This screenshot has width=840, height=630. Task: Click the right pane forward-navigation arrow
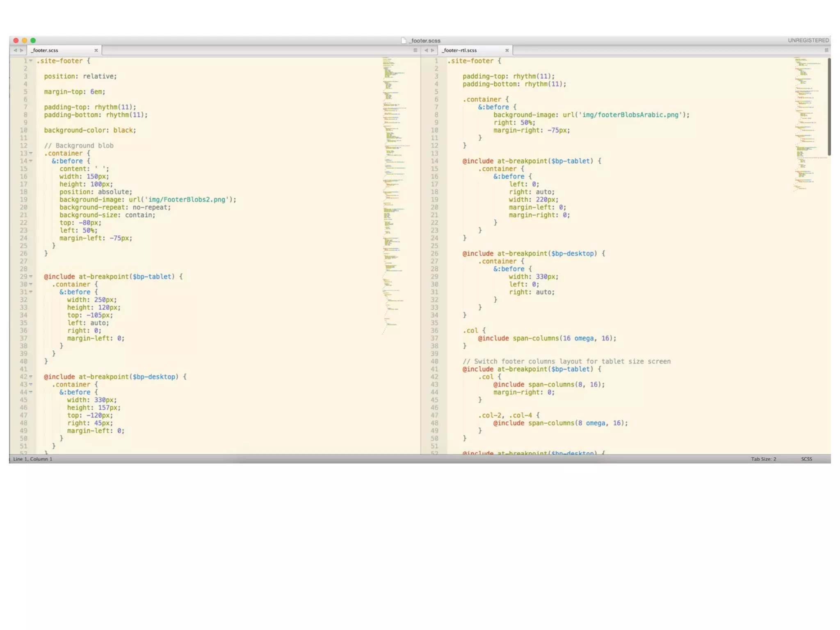(x=432, y=50)
